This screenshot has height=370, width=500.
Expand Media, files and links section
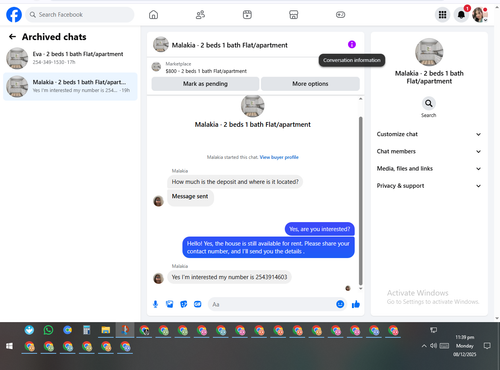tap(429, 169)
